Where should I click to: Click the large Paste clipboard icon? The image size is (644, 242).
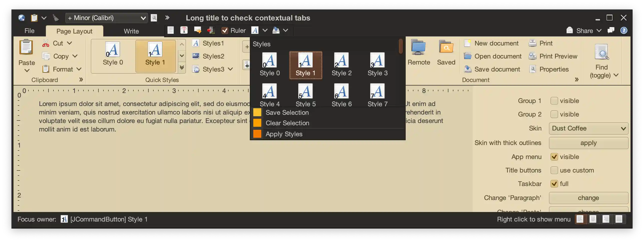click(x=26, y=47)
